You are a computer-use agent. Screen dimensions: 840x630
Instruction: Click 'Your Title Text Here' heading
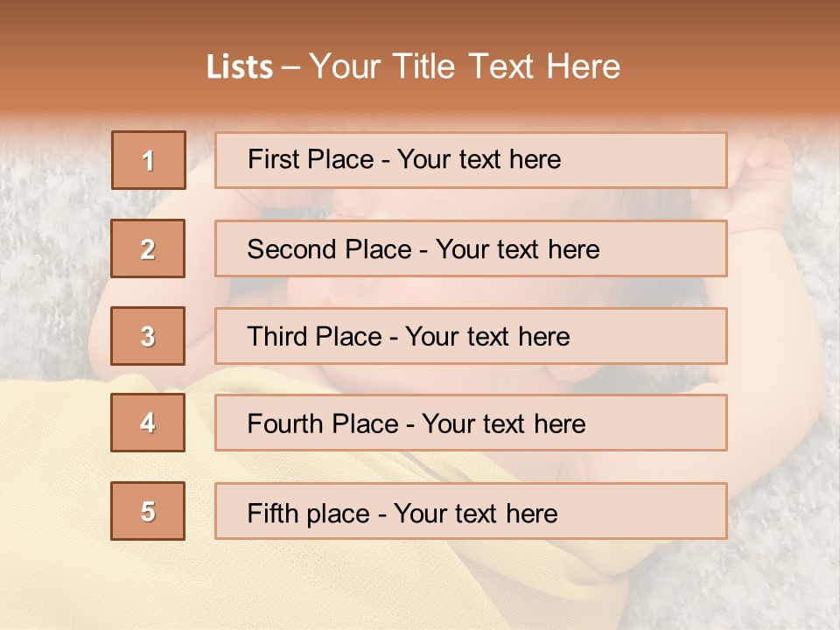point(465,66)
